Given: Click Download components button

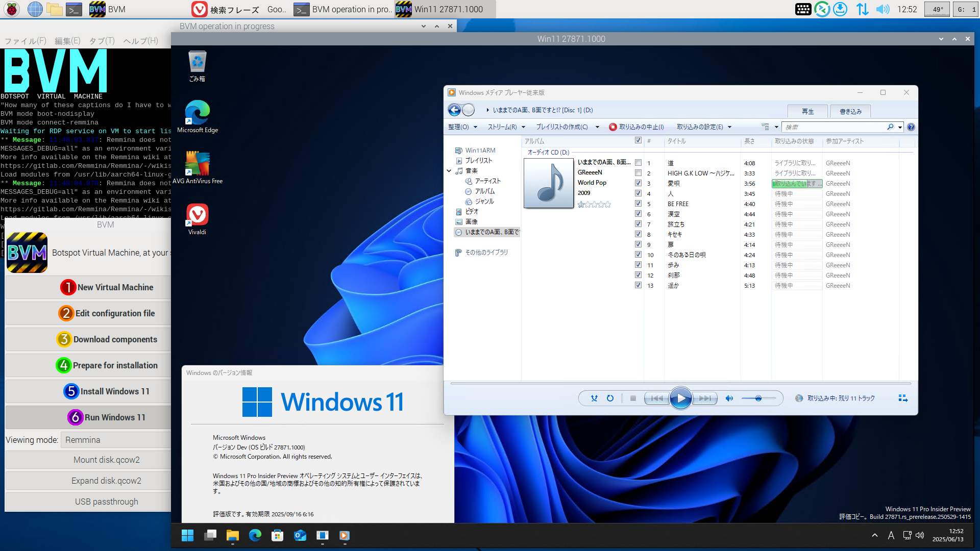Looking at the screenshot, I should 88,339.
